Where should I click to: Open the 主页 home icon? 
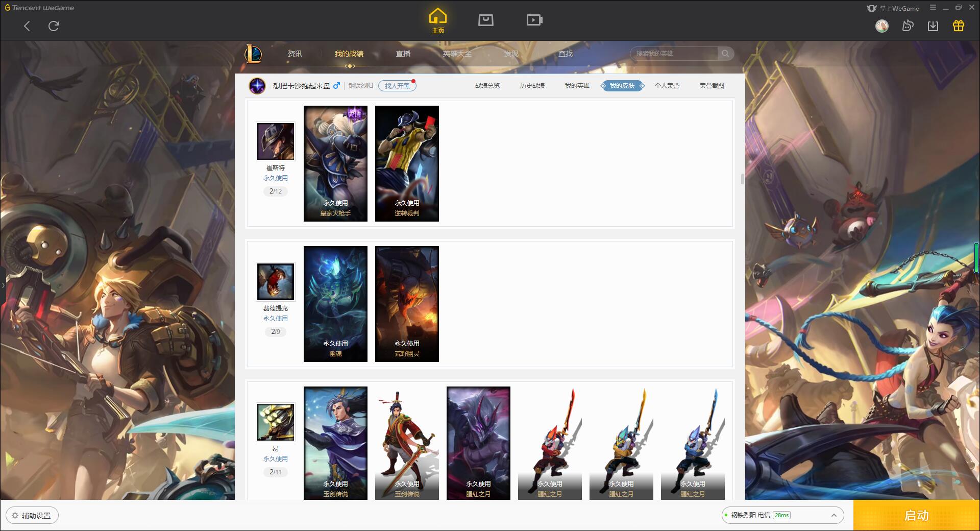click(437, 21)
